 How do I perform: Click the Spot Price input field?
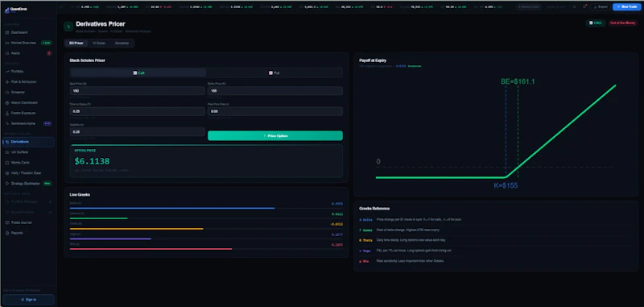pyautogui.click(x=137, y=91)
